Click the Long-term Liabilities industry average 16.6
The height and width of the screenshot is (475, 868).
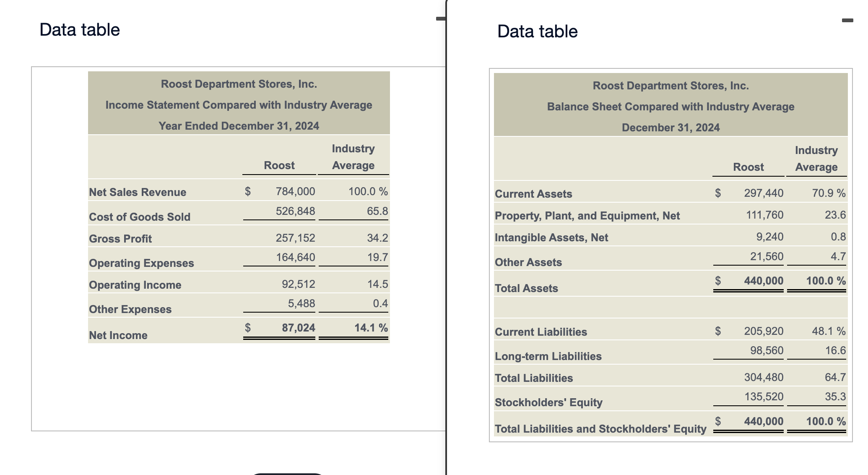click(x=835, y=350)
